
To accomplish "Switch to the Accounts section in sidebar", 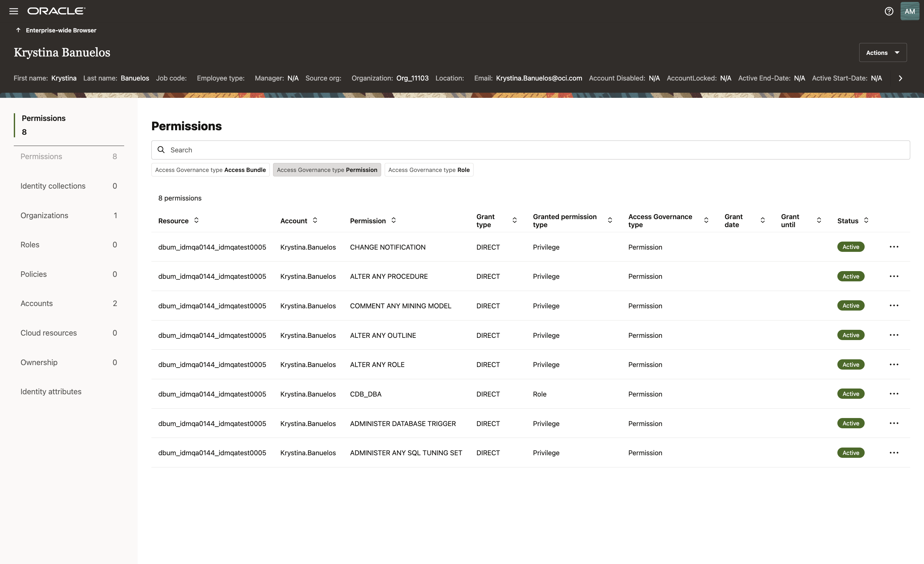I will tap(36, 303).
